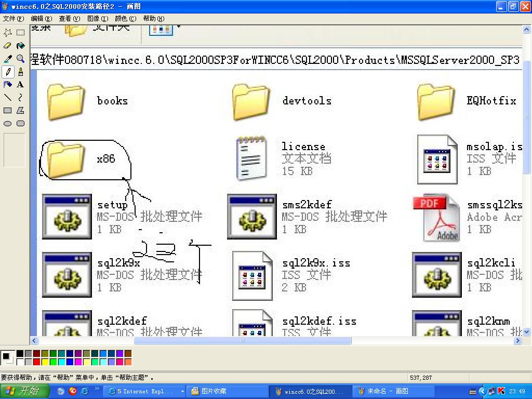This screenshot has width=532, height=399.
Task: Choose the Fill With Color bucket tool
Action: pyautogui.click(x=21, y=46)
